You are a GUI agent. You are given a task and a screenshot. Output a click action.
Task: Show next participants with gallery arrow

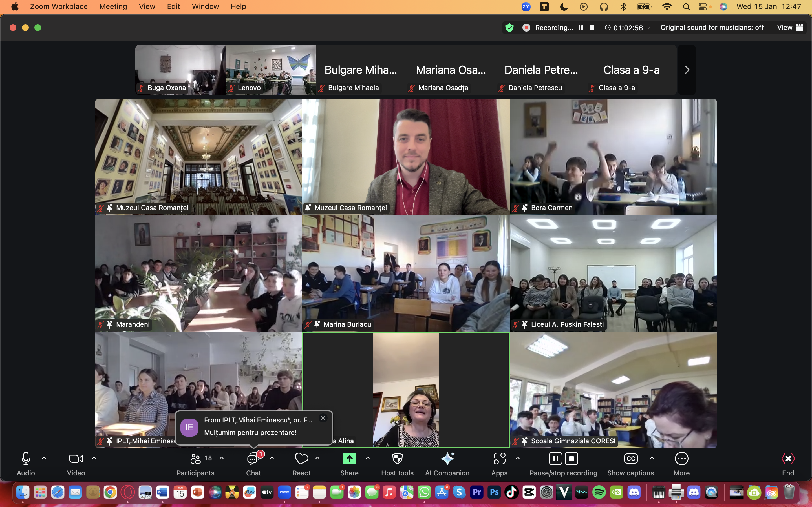click(x=687, y=70)
